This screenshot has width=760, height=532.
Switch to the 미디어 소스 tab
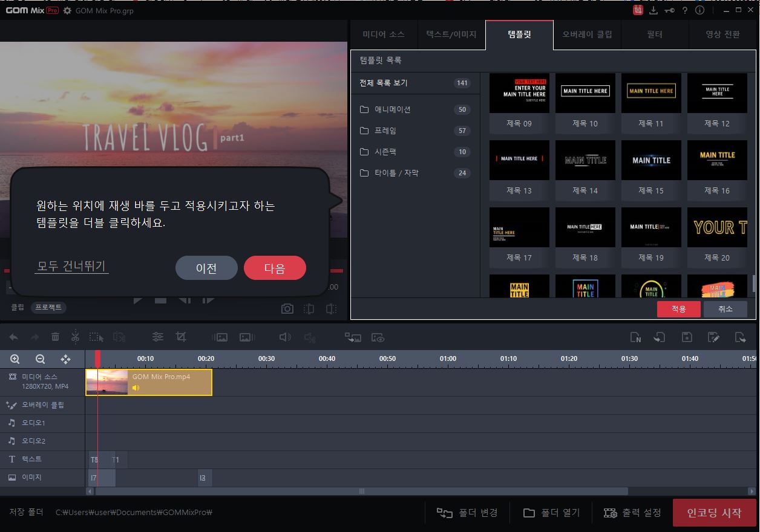[x=384, y=34]
